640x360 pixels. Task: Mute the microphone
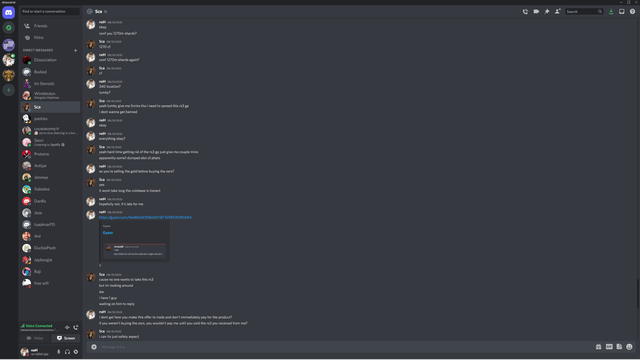click(x=59, y=351)
